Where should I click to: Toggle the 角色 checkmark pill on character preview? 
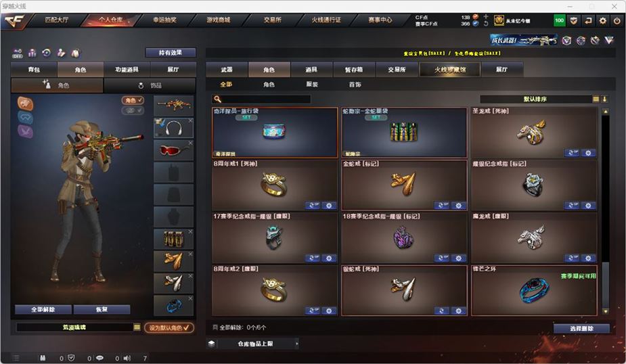click(x=133, y=100)
